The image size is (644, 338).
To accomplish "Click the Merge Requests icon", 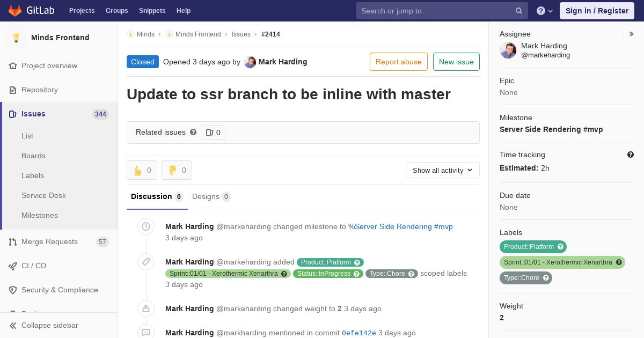I will pos(13,242).
